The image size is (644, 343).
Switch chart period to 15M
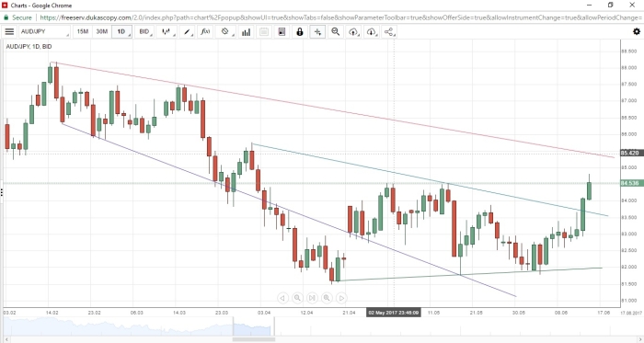83,31
